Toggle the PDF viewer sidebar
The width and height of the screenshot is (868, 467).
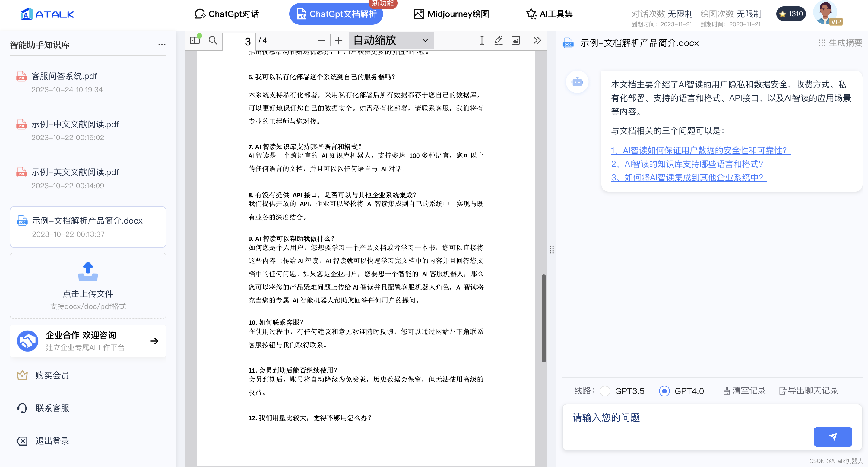point(195,40)
